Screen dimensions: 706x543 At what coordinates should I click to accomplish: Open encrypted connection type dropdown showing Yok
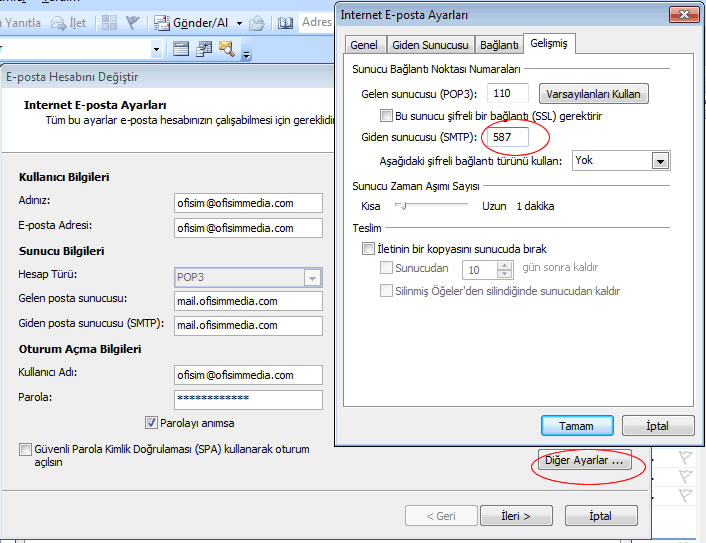click(x=660, y=161)
